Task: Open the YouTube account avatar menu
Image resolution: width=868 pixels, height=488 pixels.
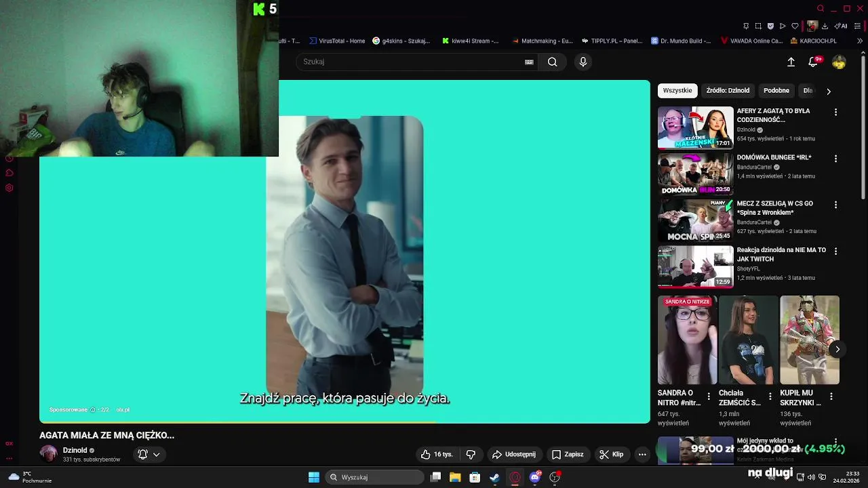Action: (839, 62)
